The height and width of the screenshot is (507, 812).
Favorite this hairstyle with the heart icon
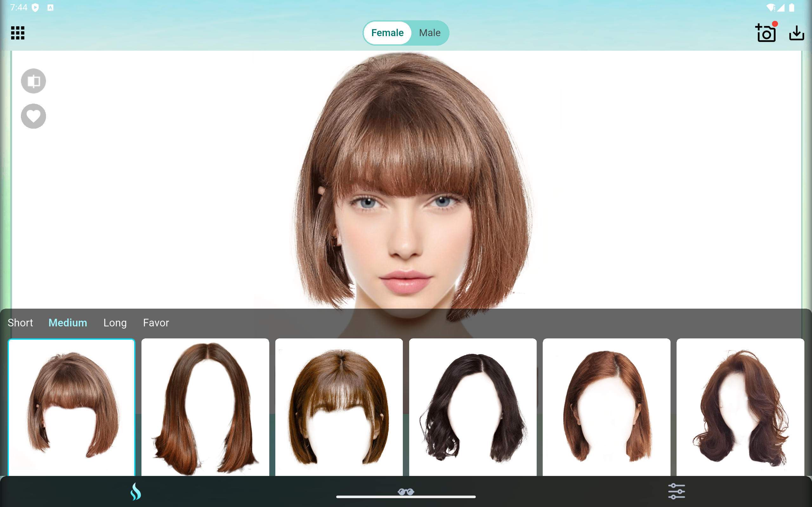point(33,116)
